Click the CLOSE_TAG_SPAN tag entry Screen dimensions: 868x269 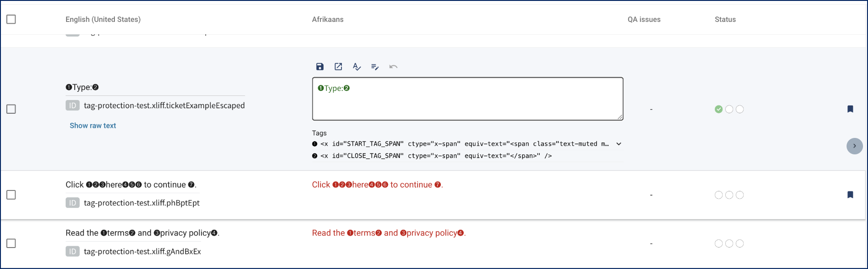click(x=436, y=156)
